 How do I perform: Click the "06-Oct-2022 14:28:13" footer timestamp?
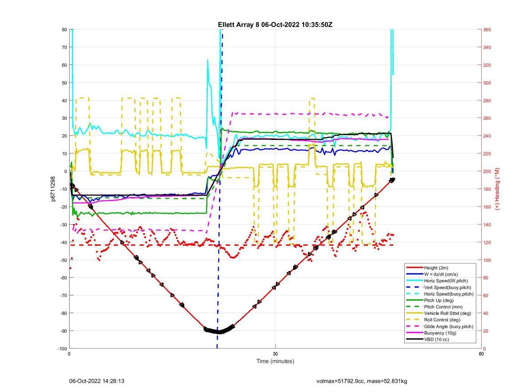tap(97, 381)
